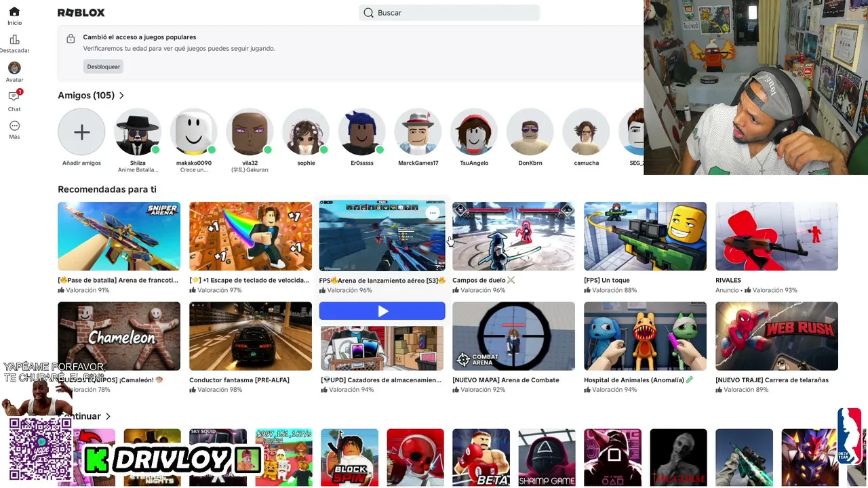The height and width of the screenshot is (488, 868).
Task: Click the "Conductor fantasma [PRE-ALFA]" title
Action: pos(239,380)
